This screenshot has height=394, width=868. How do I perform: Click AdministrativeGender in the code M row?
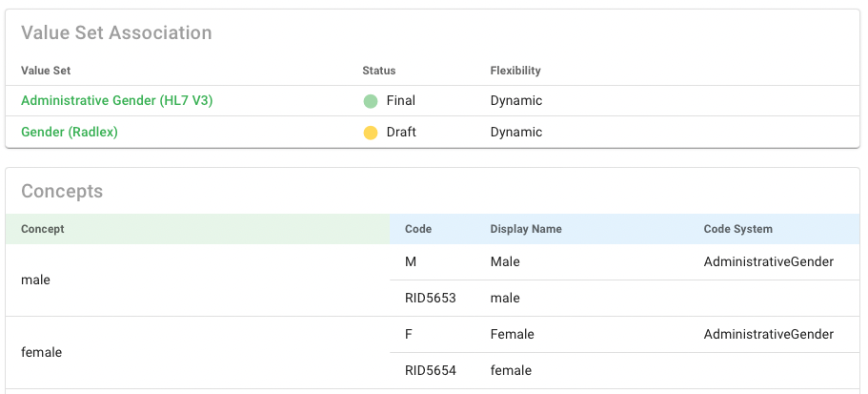click(x=768, y=261)
